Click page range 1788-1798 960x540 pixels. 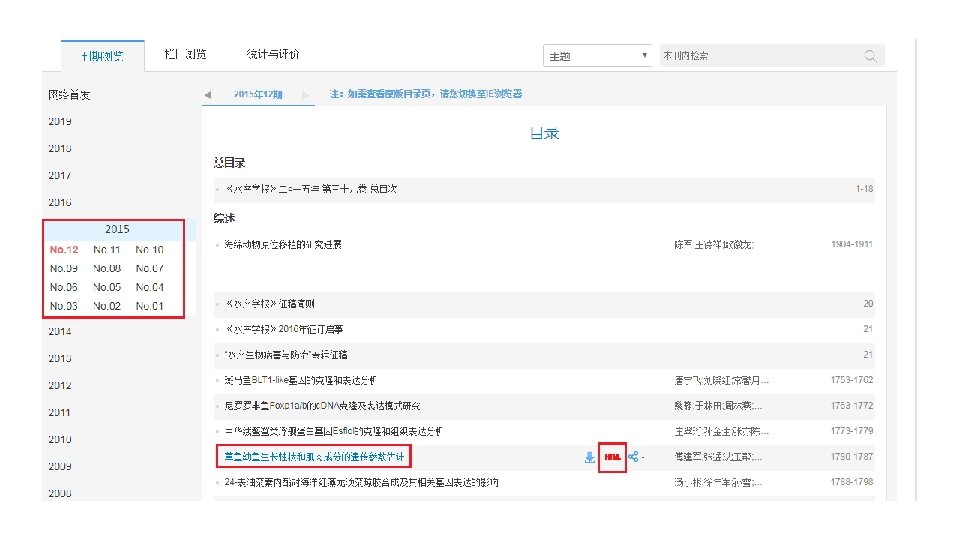point(852,482)
